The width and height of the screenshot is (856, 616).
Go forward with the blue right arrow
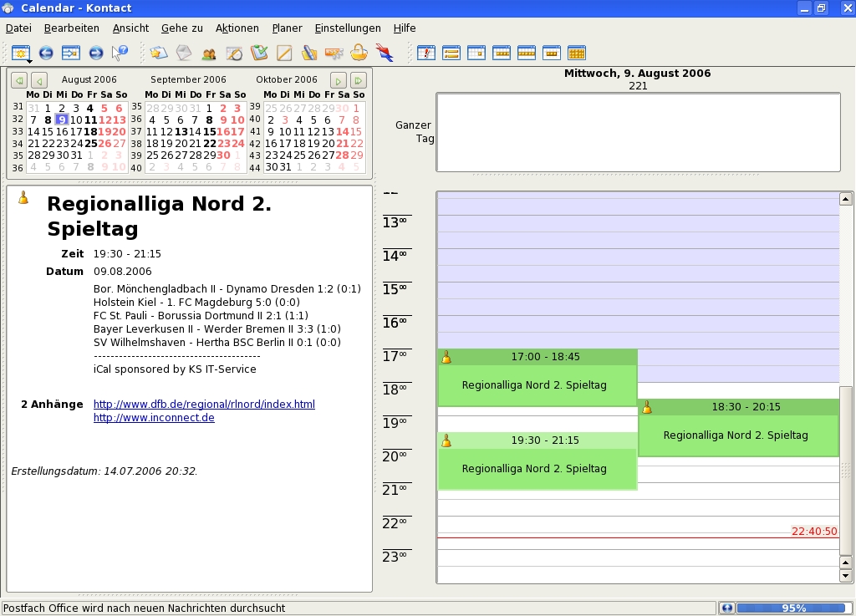[96, 53]
